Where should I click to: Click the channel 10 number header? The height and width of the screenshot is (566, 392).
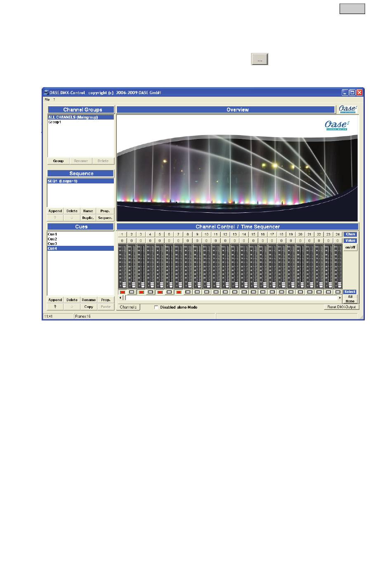206,234
